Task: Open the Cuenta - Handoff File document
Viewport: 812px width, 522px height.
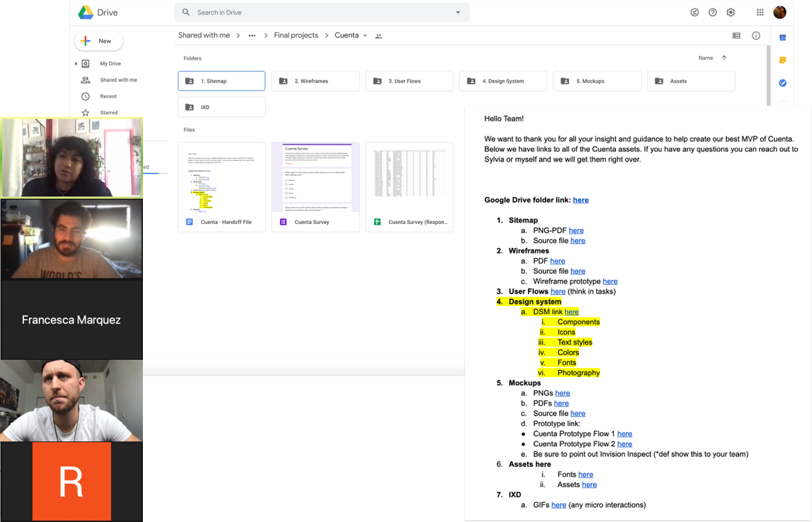Action: 222,187
